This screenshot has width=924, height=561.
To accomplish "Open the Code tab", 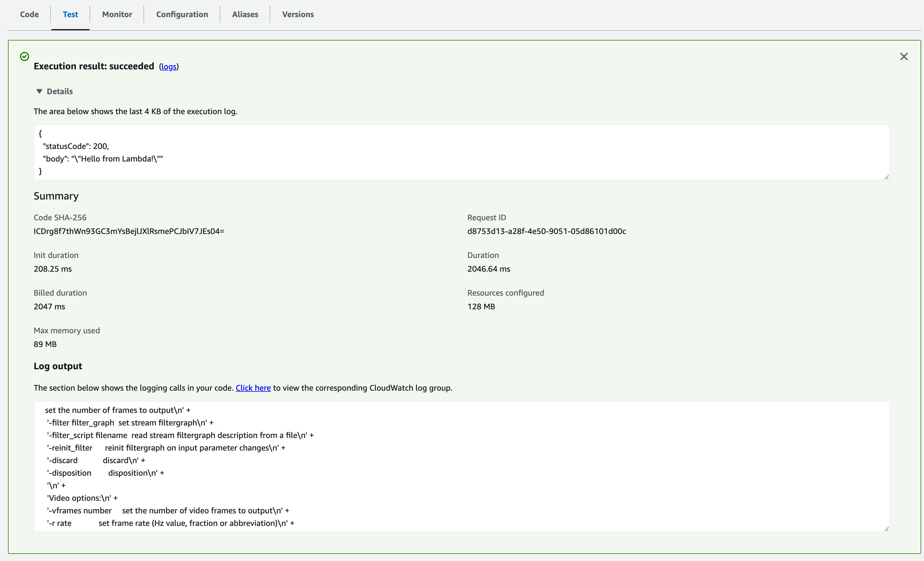I will click(x=29, y=14).
